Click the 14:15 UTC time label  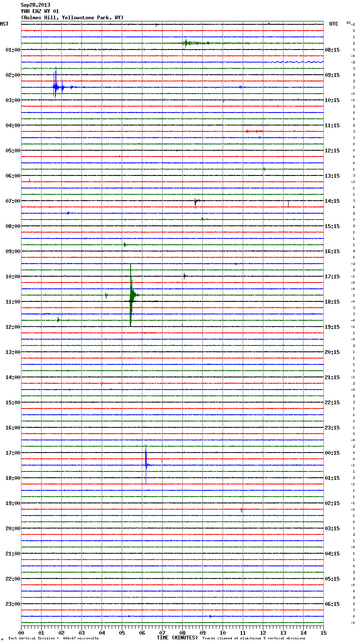(x=332, y=201)
